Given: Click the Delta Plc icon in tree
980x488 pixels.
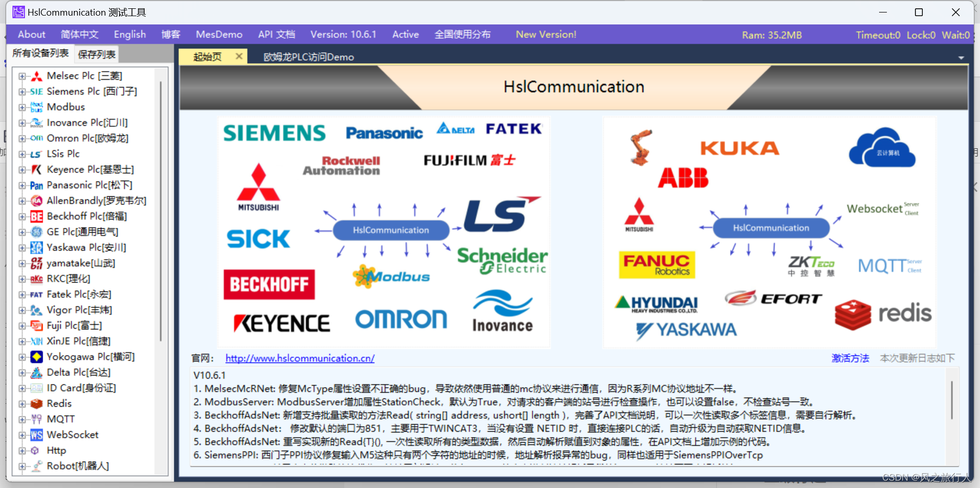Looking at the screenshot, I should point(36,373).
